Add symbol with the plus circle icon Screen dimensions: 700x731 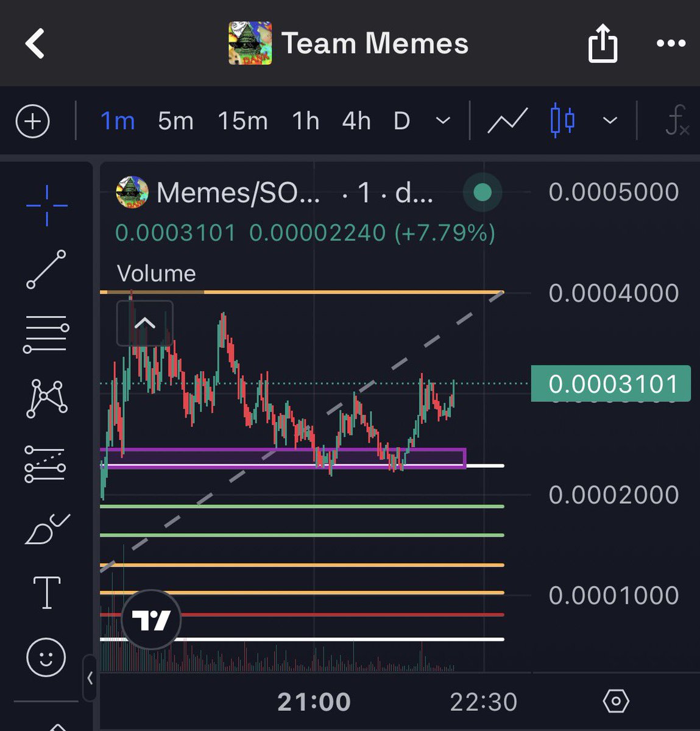32,121
